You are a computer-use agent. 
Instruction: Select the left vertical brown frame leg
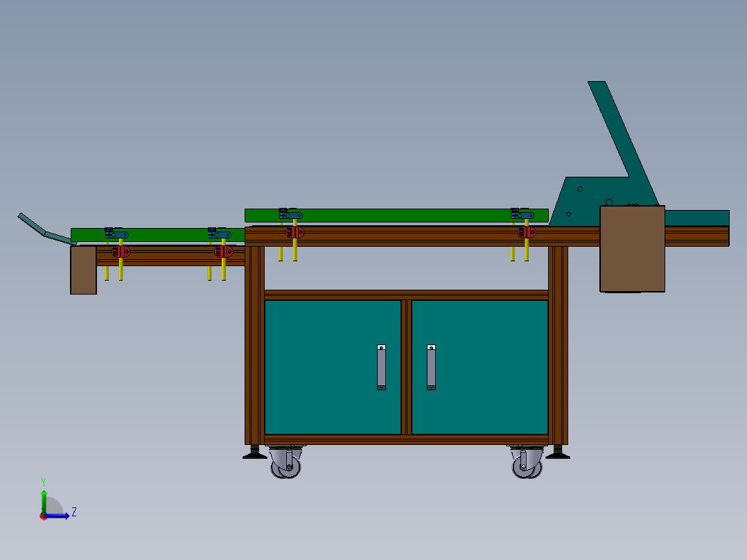click(x=254, y=345)
